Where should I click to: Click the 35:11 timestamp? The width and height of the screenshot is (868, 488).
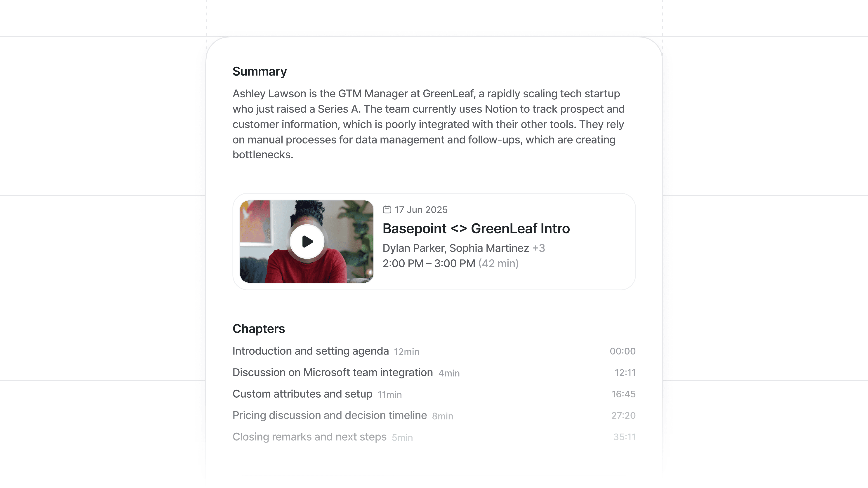click(x=624, y=437)
